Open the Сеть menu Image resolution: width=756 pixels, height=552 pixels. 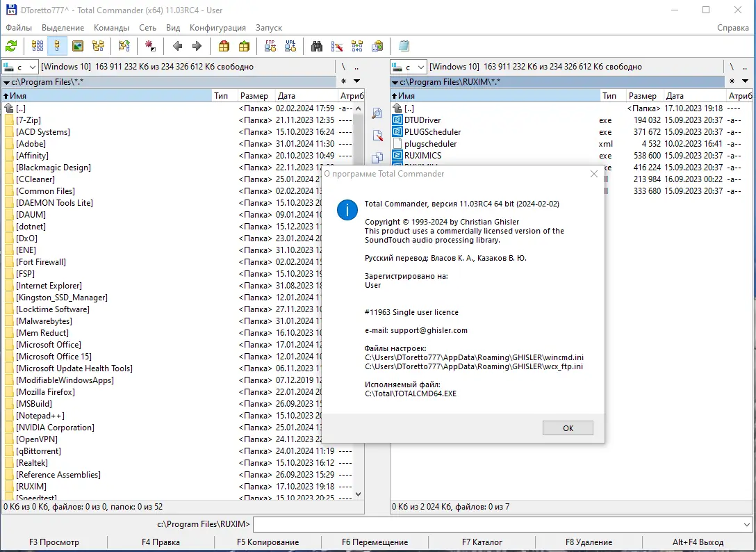pos(147,28)
